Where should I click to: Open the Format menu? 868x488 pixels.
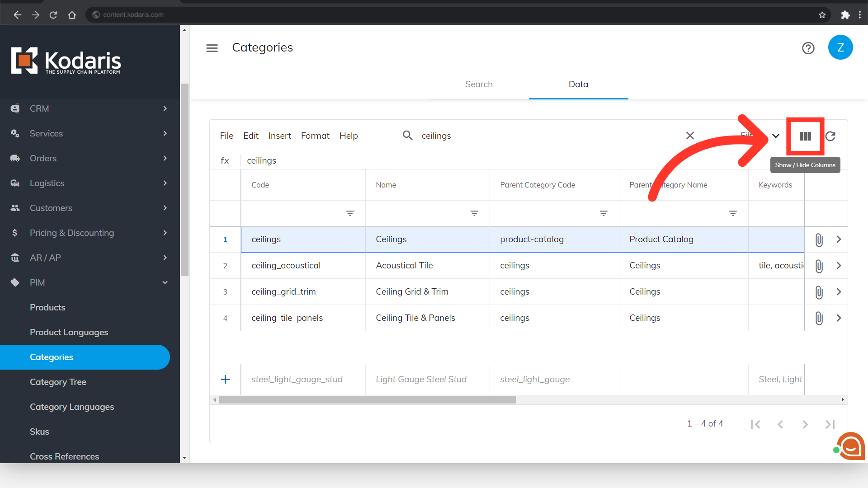coord(315,136)
